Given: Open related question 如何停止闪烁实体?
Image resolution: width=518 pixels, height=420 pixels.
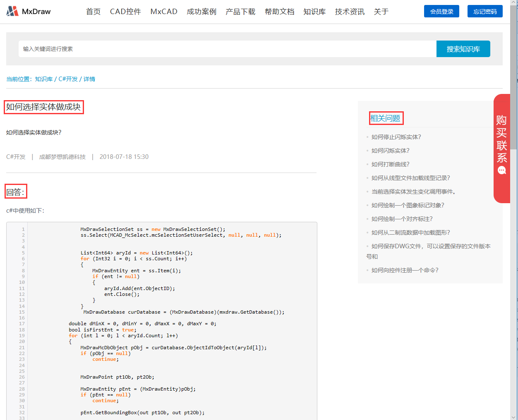Looking at the screenshot, I should (396, 137).
